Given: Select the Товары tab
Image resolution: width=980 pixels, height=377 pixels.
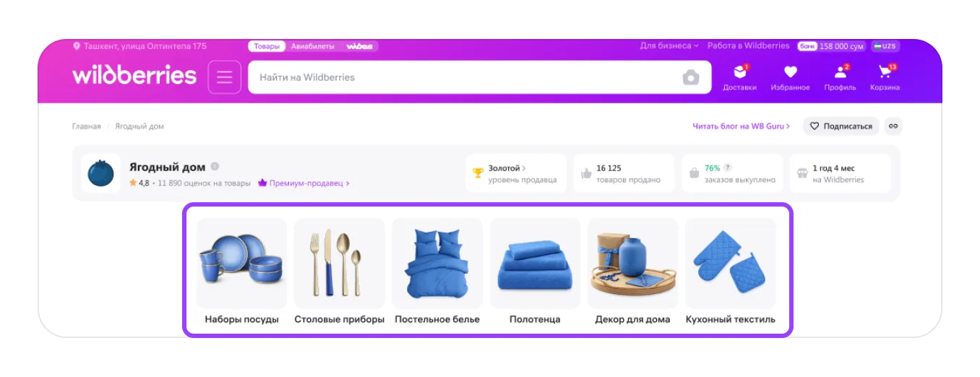Looking at the screenshot, I should tap(267, 46).
